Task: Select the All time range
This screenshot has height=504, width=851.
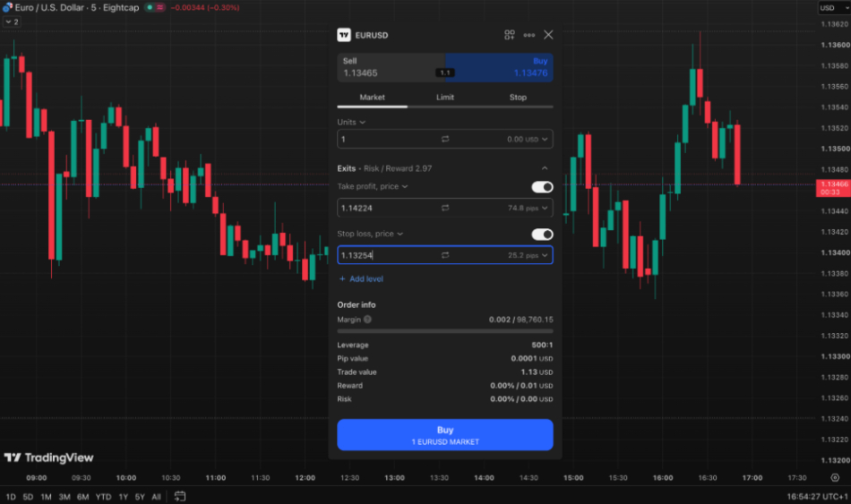Action: (x=156, y=497)
